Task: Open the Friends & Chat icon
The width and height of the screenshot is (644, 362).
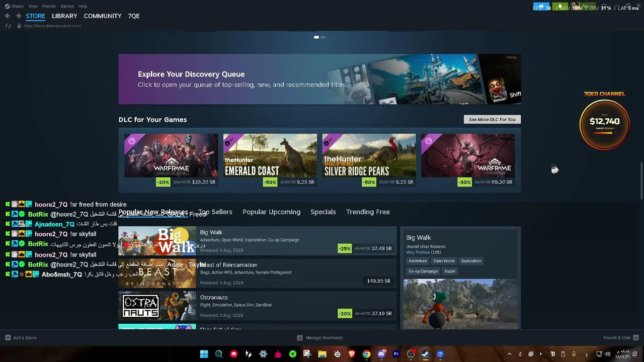Action: pyautogui.click(x=636, y=338)
